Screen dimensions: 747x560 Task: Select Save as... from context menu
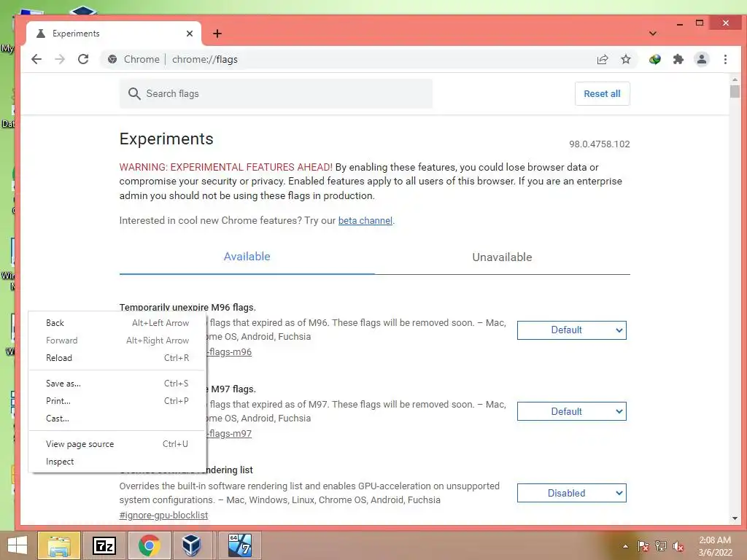pos(117,384)
